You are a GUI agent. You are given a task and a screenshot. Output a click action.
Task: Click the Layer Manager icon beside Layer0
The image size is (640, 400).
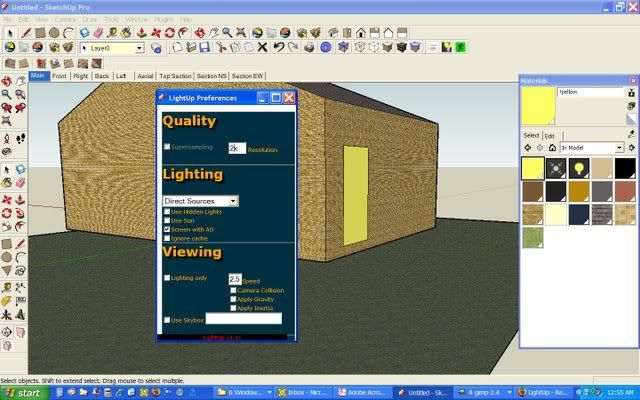click(156, 48)
